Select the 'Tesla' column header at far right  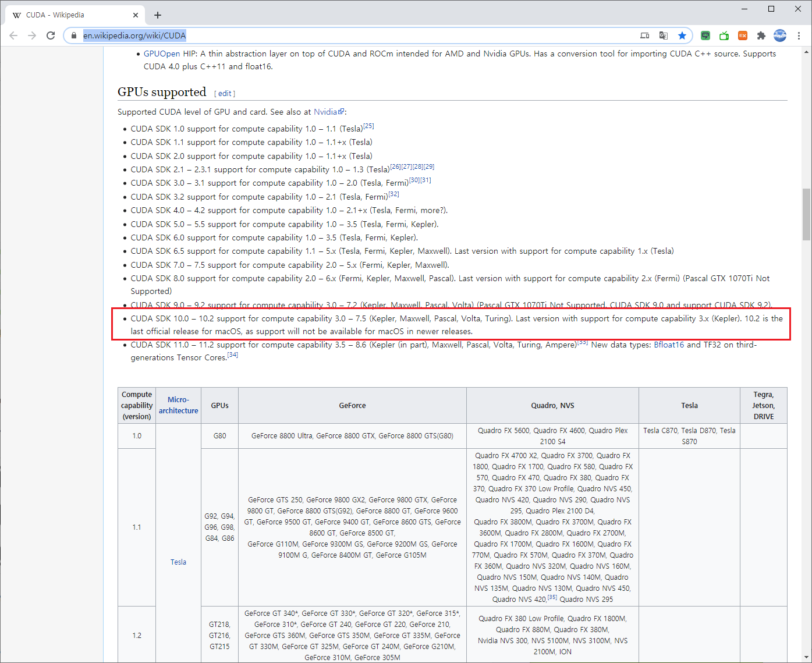(689, 405)
